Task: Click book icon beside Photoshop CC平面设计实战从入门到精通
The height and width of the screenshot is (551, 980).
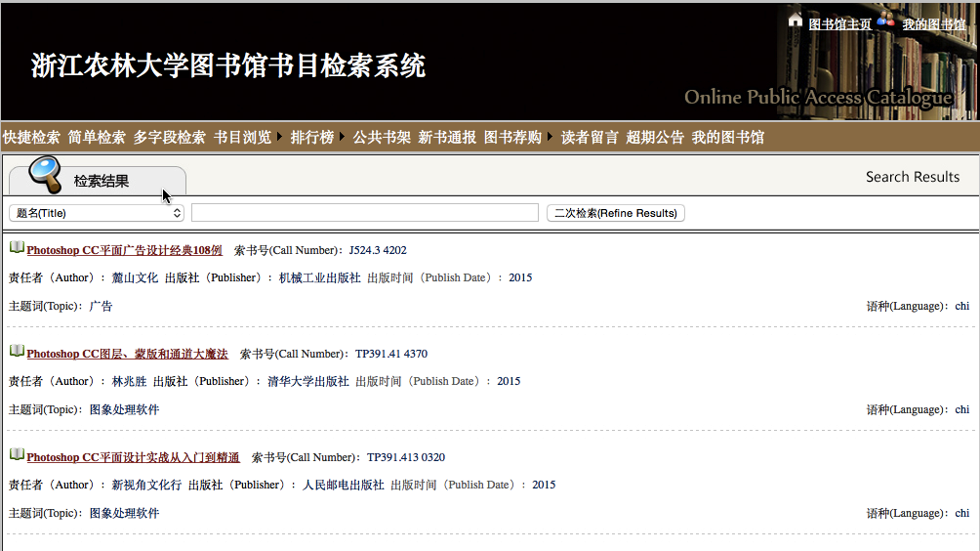Action: [17, 455]
